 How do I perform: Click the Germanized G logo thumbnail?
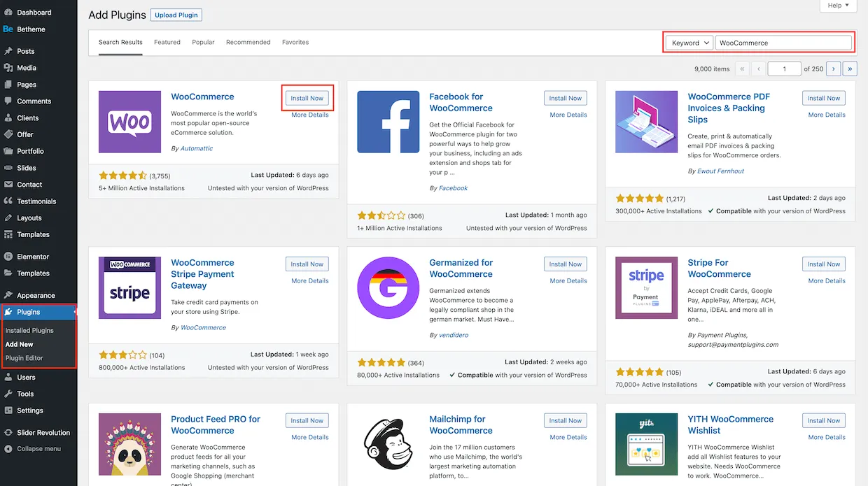pos(388,288)
